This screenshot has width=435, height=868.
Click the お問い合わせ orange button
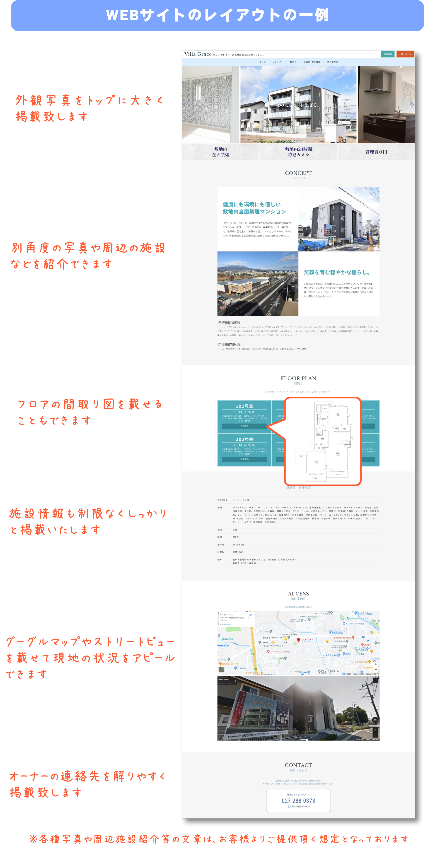[x=405, y=54]
